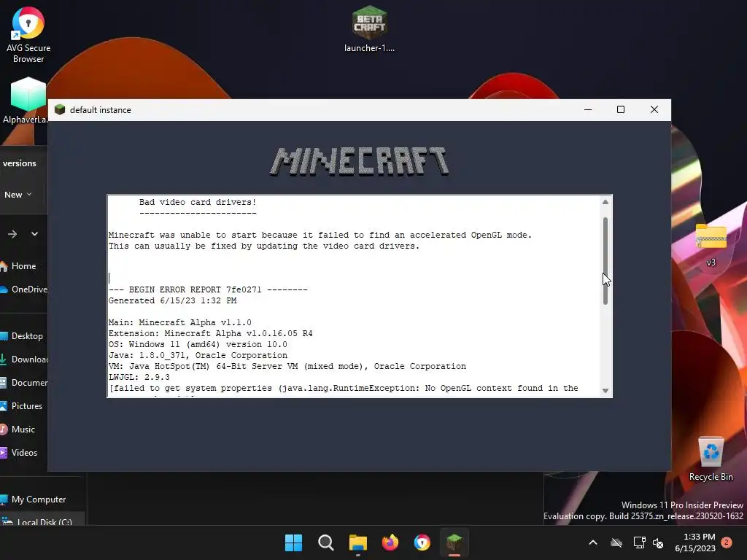Open Desktop in File Explorer sidebar

23,335
